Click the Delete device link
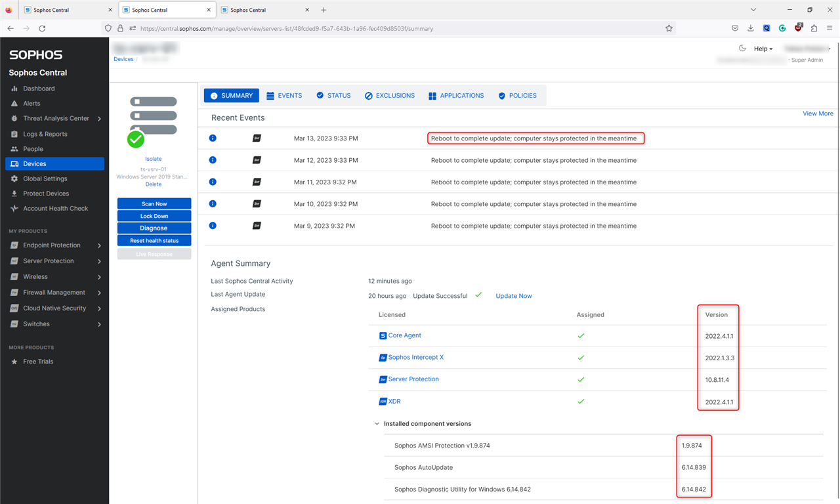The width and height of the screenshot is (840, 504). (x=154, y=184)
